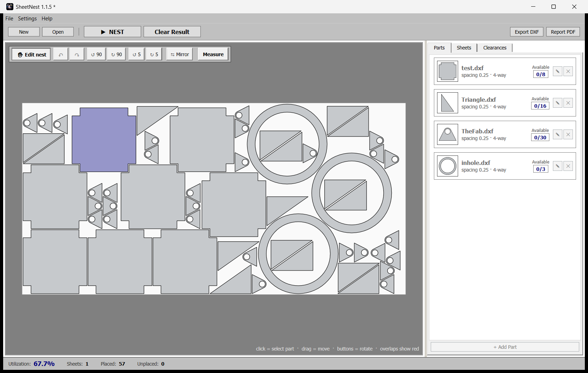
Task: Edit the Triangle.dxf part with pencil icon
Action: (557, 103)
